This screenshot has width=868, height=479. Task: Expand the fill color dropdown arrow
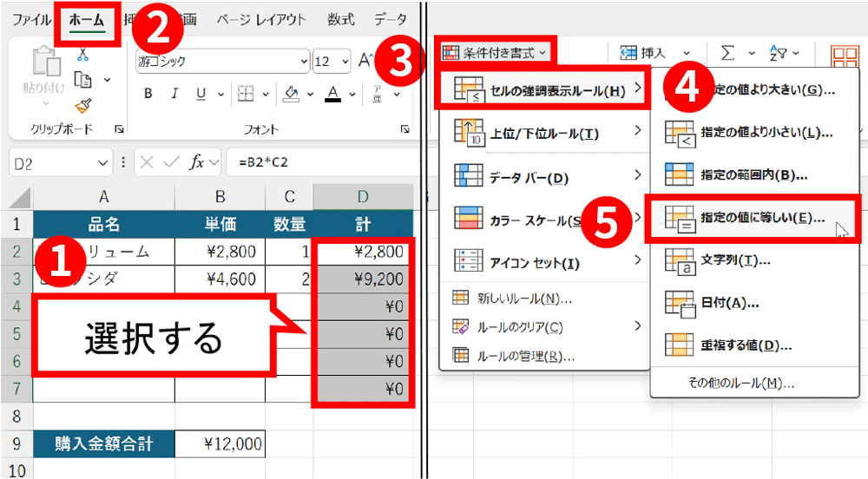point(310,95)
